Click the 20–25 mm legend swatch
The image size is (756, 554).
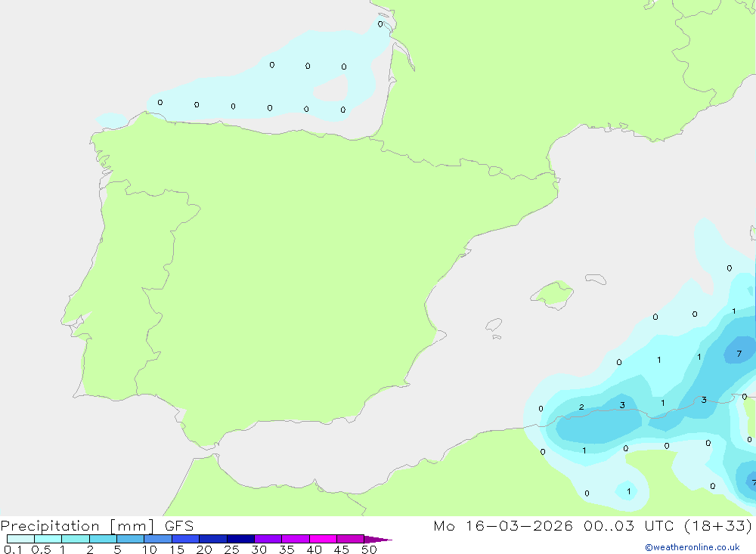tap(212, 539)
